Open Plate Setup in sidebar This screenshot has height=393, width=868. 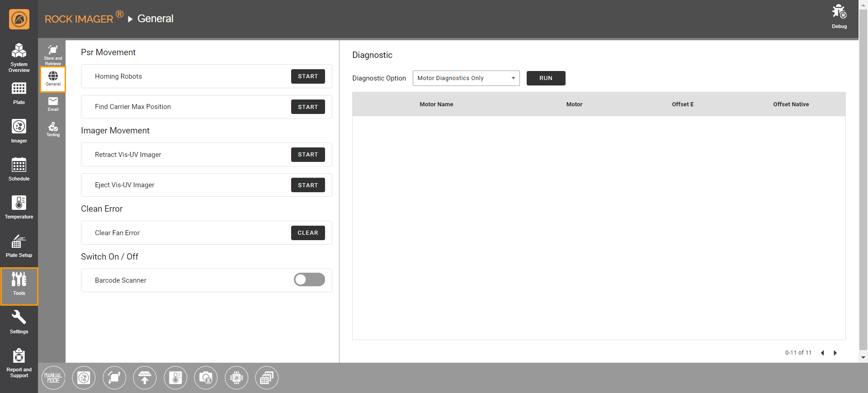point(19,245)
